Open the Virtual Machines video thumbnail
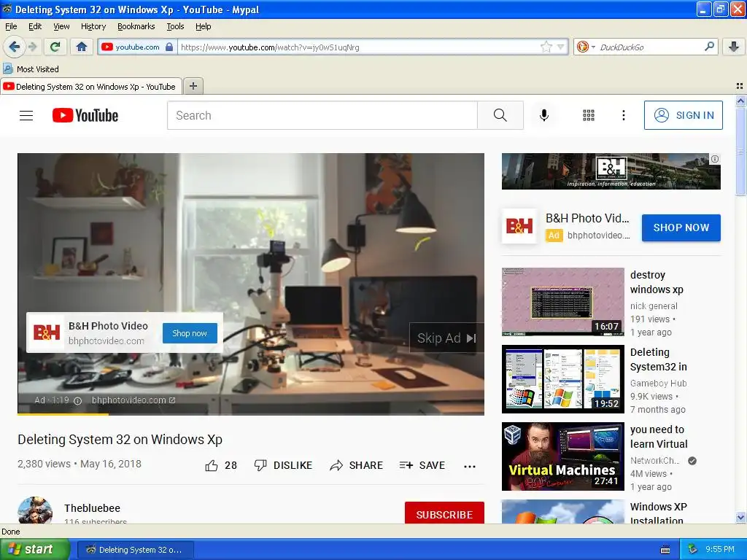 click(x=562, y=456)
